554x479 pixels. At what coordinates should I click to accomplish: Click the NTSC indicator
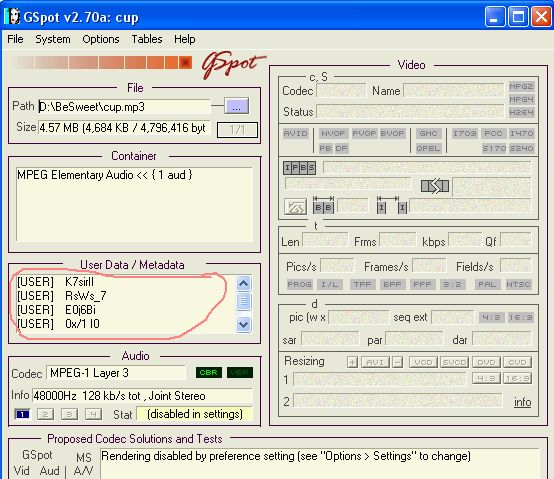click(x=518, y=284)
